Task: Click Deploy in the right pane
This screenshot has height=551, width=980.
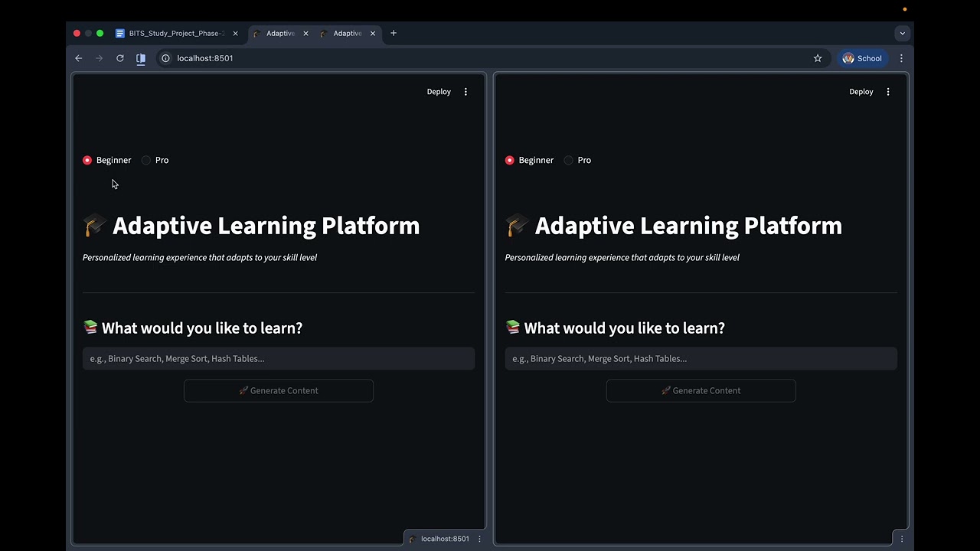Action: pos(861,92)
